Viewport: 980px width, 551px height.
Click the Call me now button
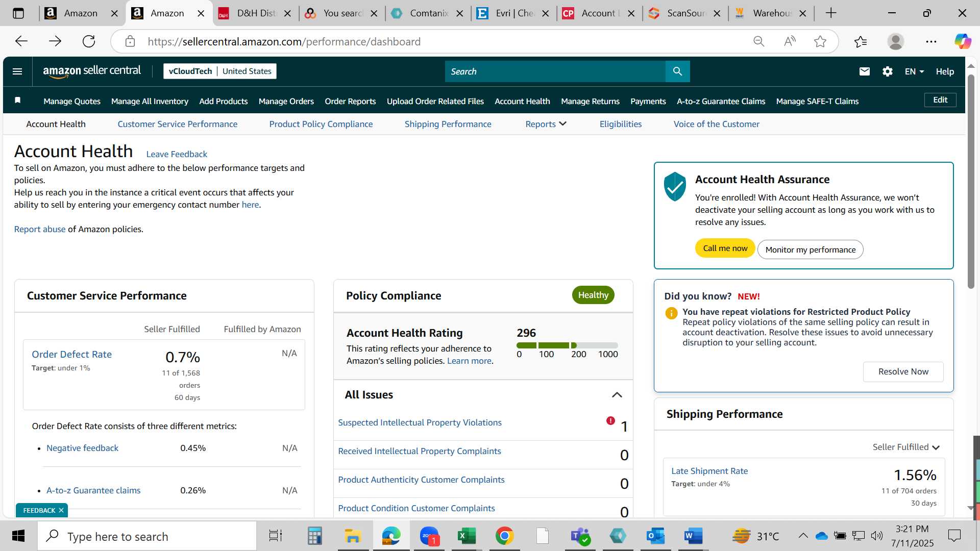coord(725,248)
